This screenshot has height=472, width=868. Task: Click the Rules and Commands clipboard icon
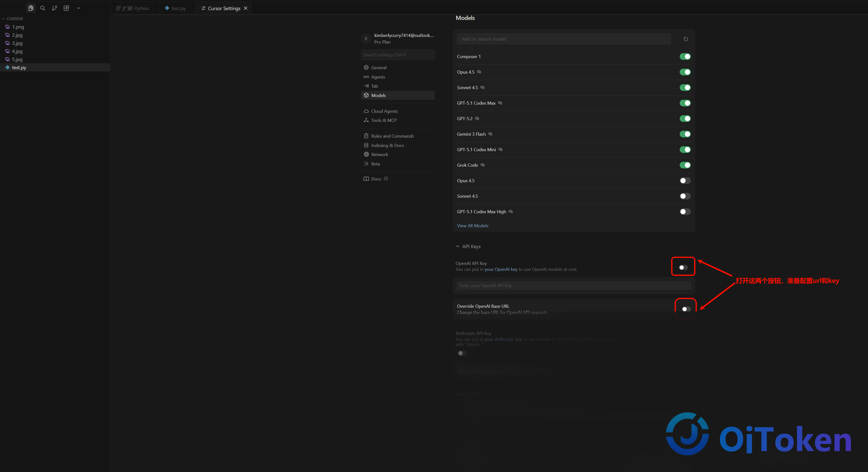tap(366, 136)
